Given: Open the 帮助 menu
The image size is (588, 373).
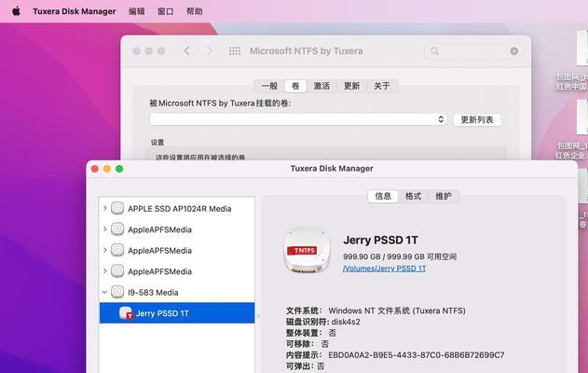Looking at the screenshot, I should pyautogui.click(x=194, y=11).
